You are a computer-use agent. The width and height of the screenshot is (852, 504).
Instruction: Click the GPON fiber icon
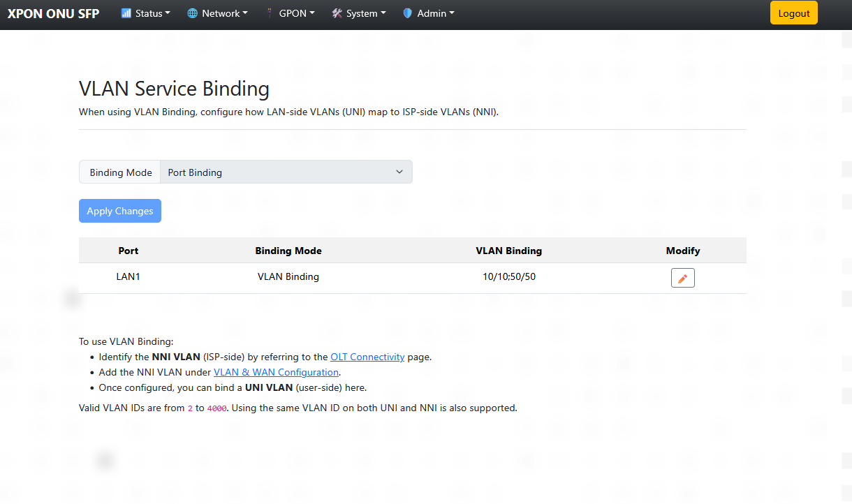[270, 13]
